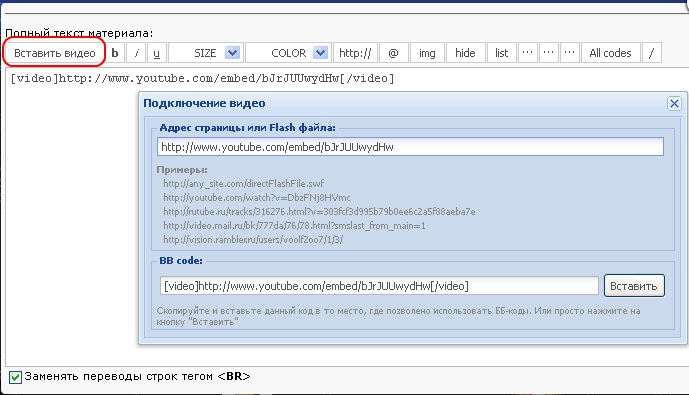Click the example 'http://any_site.com/directFlashFile.swf'
The height and width of the screenshot is (395, 689).
click(x=243, y=184)
